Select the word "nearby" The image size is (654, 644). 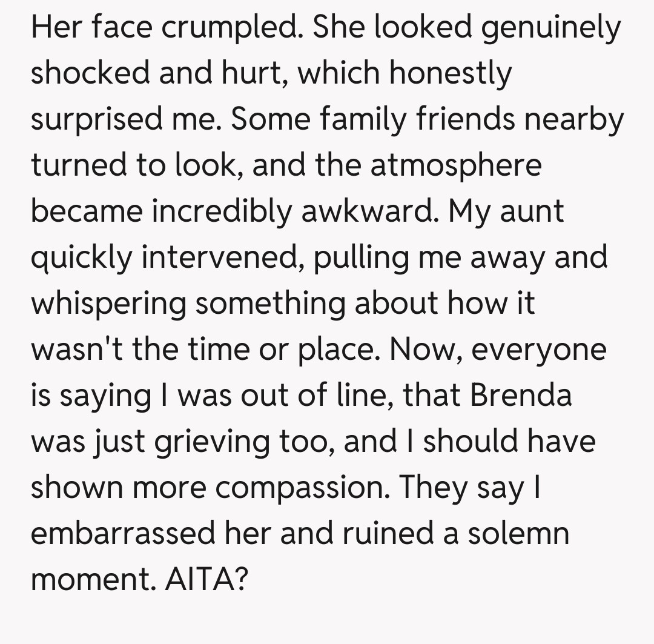[574, 120]
